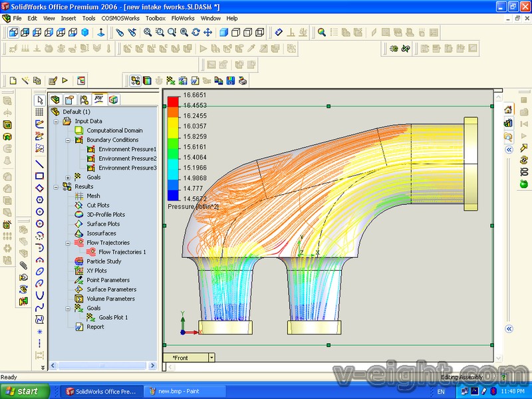Select the Line sketch tool
532x399 pixels.
click(x=40, y=164)
